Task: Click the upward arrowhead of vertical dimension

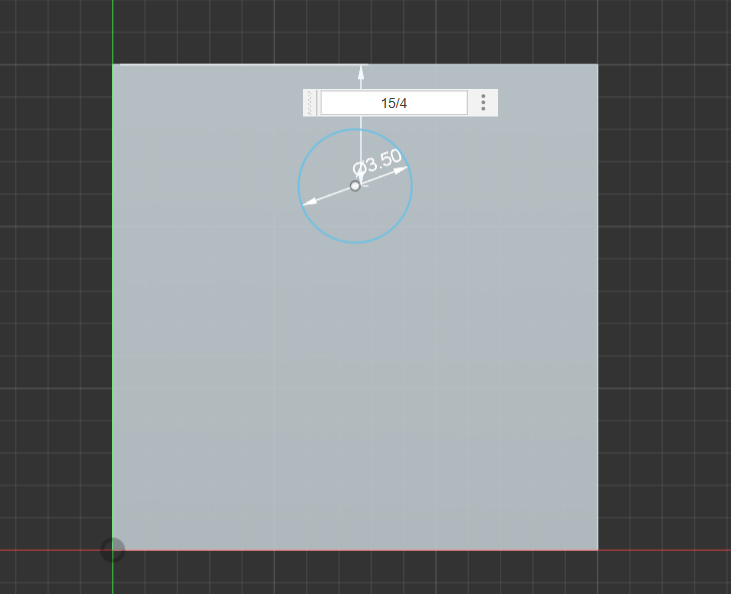Action: [361, 71]
